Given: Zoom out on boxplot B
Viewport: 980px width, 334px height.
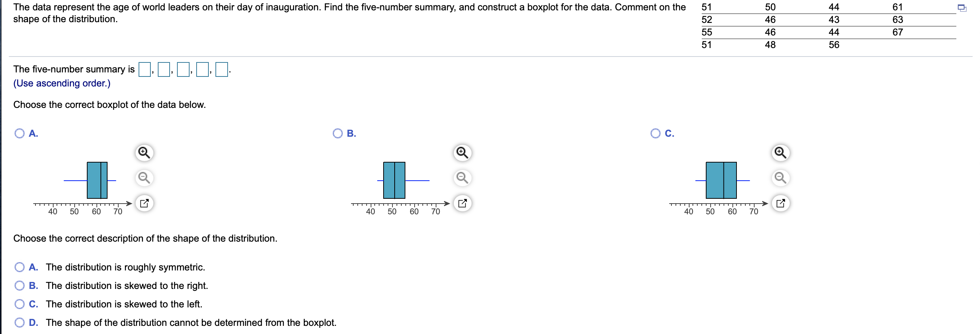Looking at the screenshot, I should [462, 178].
